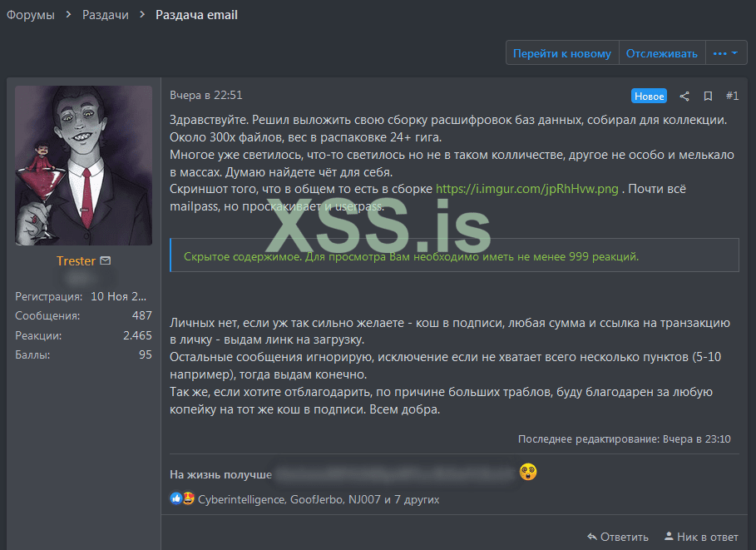Screen dimensions: 756x550
Task: Click the Перейти к новому button
Action: pos(561,53)
